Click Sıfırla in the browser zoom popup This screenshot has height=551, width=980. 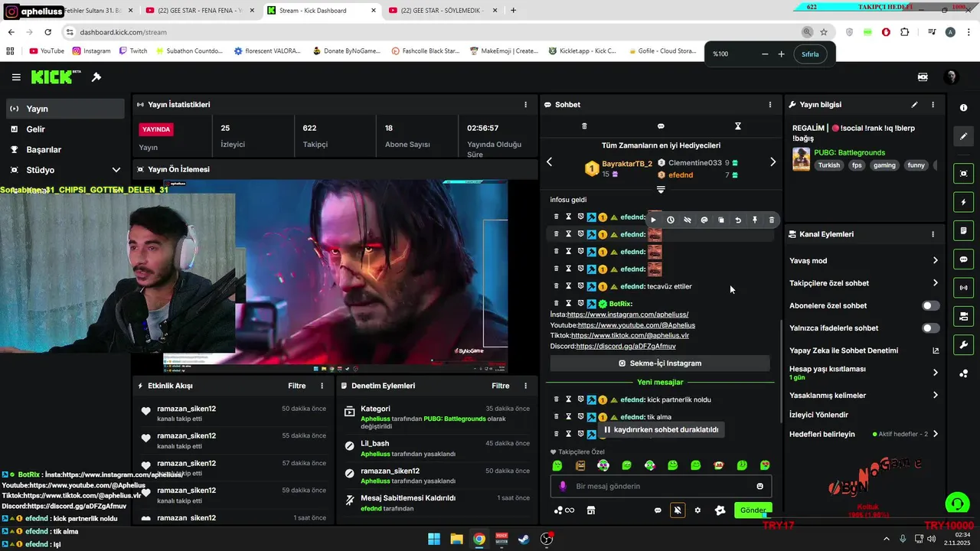[810, 54]
